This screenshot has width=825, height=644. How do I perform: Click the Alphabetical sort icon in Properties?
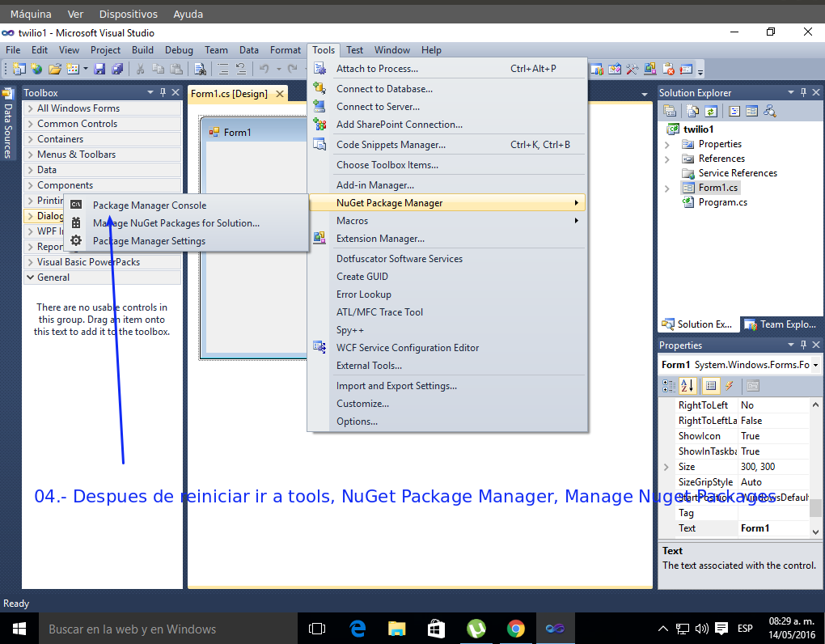click(687, 386)
